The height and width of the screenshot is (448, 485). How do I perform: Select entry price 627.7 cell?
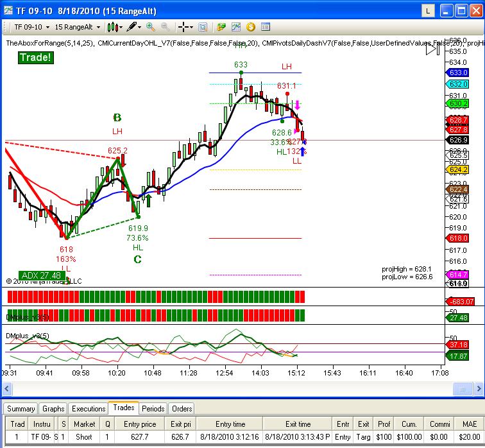tap(140, 437)
